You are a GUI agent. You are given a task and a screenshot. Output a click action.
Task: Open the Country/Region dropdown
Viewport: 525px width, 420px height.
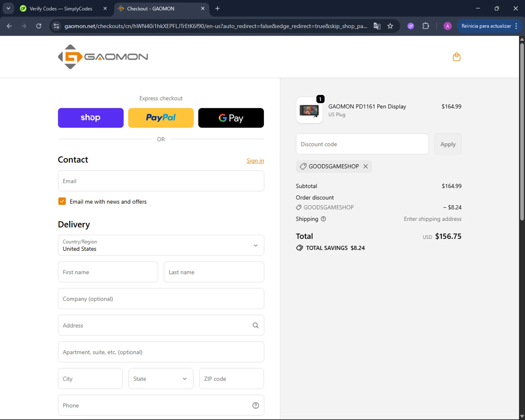pos(161,245)
